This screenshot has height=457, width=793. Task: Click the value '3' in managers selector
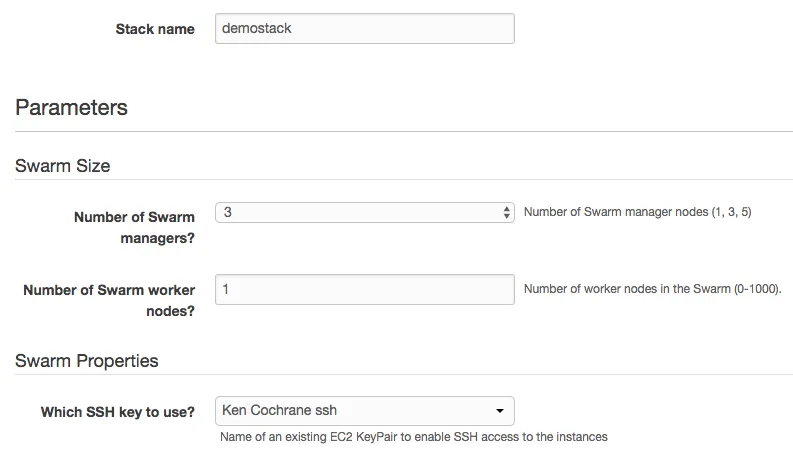[x=228, y=212]
